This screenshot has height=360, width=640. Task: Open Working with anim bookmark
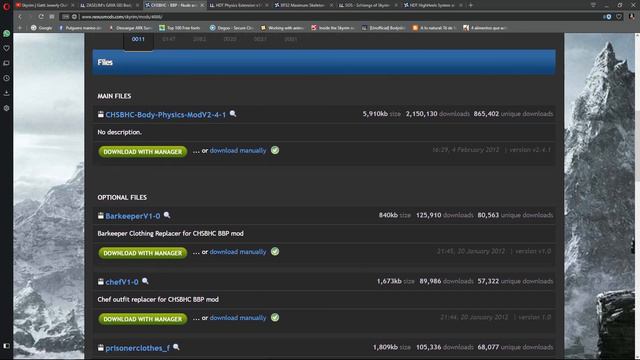[x=282, y=28]
